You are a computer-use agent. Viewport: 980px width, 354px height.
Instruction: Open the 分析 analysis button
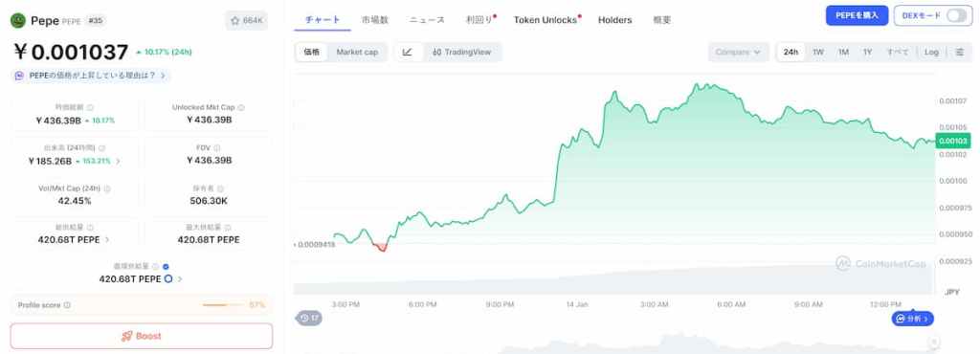click(x=912, y=319)
